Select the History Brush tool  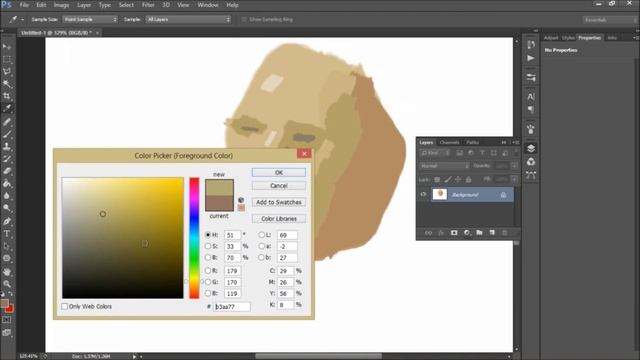[x=7, y=159]
